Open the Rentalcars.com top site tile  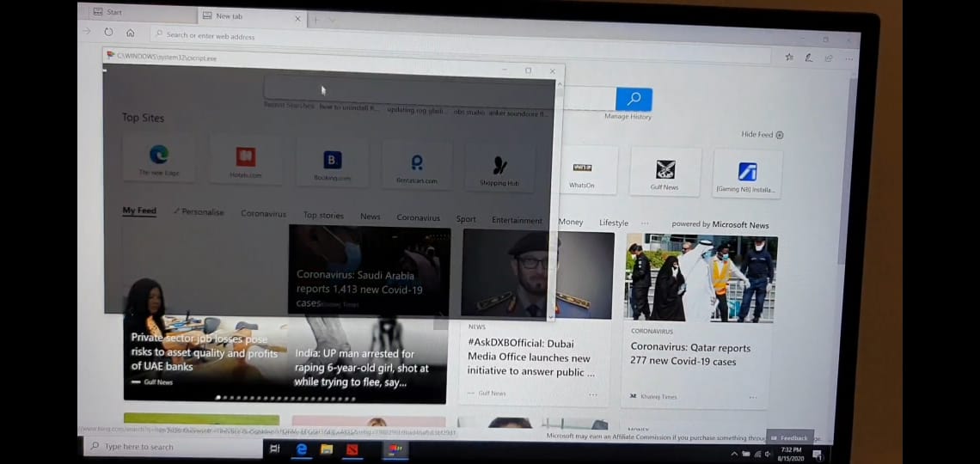[x=417, y=165]
